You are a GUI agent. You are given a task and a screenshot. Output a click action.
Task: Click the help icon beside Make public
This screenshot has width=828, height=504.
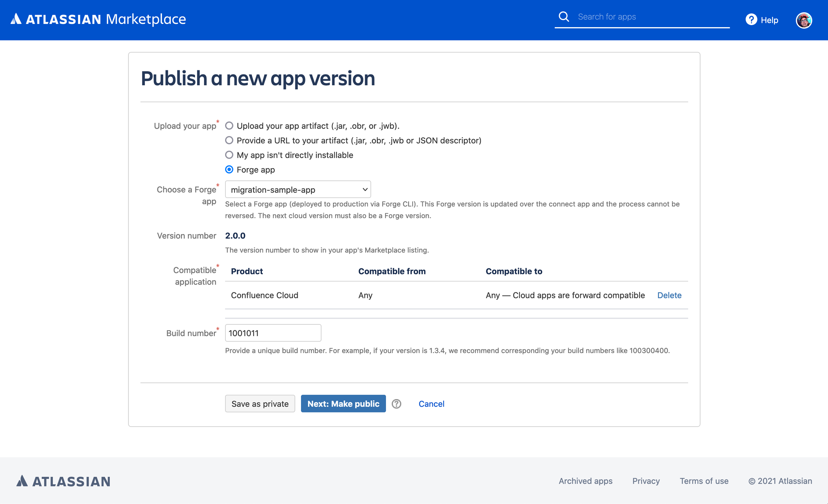tap(397, 404)
